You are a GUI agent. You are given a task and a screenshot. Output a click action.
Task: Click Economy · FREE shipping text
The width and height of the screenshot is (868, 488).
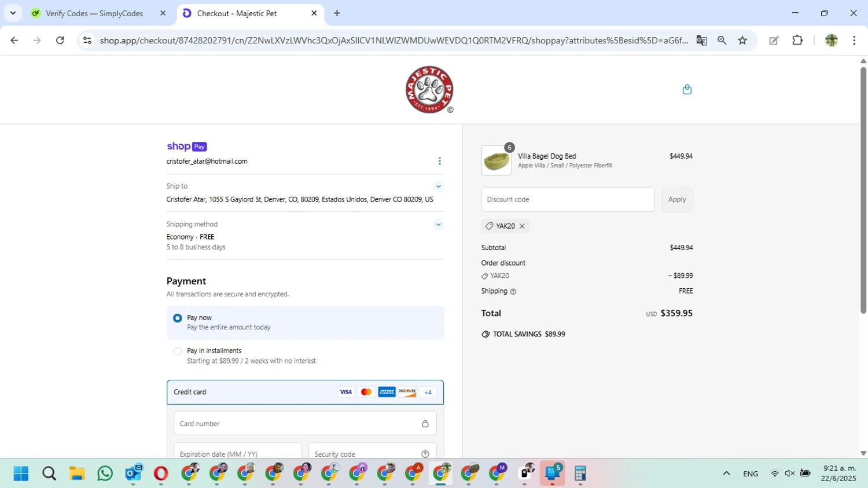[190, 237]
